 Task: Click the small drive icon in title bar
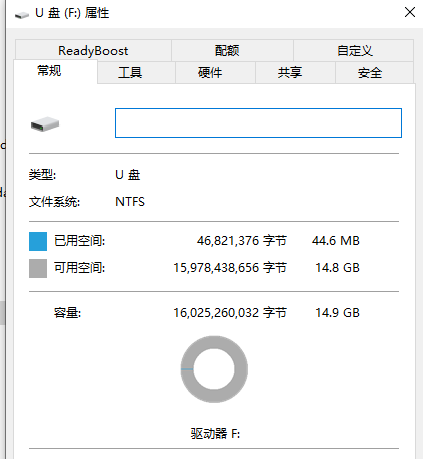click(x=22, y=14)
